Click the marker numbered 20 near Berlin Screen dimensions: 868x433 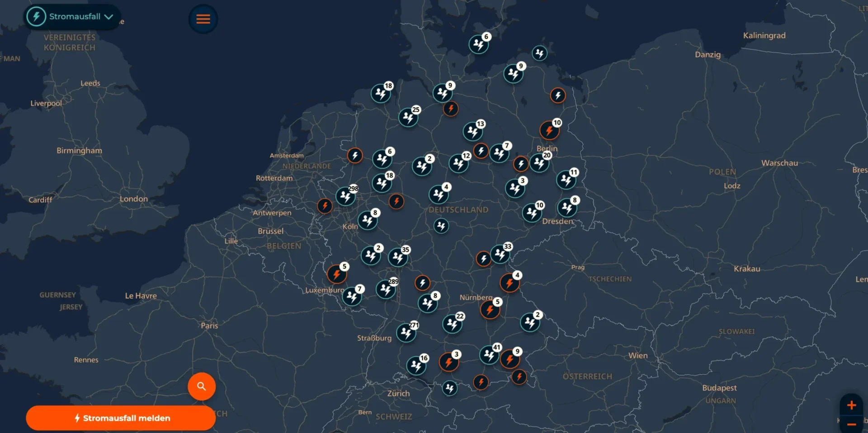coord(539,162)
